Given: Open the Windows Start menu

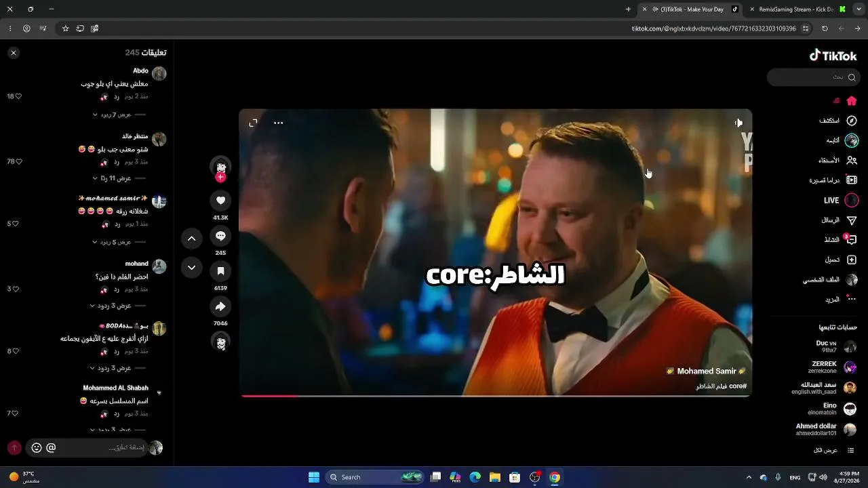Looking at the screenshot, I should pyautogui.click(x=314, y=477).
